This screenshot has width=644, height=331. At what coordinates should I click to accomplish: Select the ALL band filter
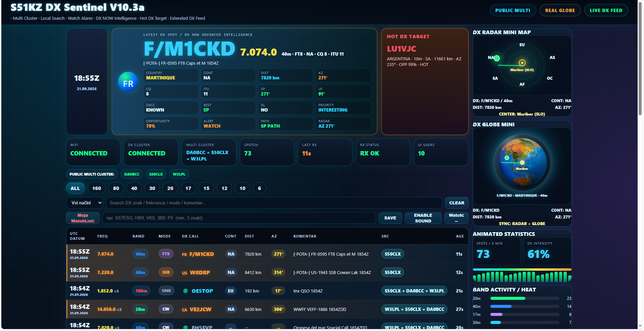point(75,188)
